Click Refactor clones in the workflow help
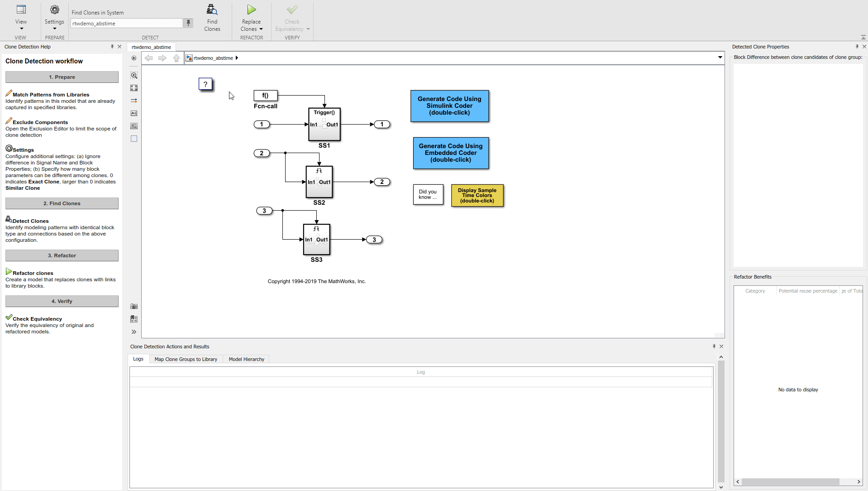Viewport: 868px width, 491px height. coord(33,273)
